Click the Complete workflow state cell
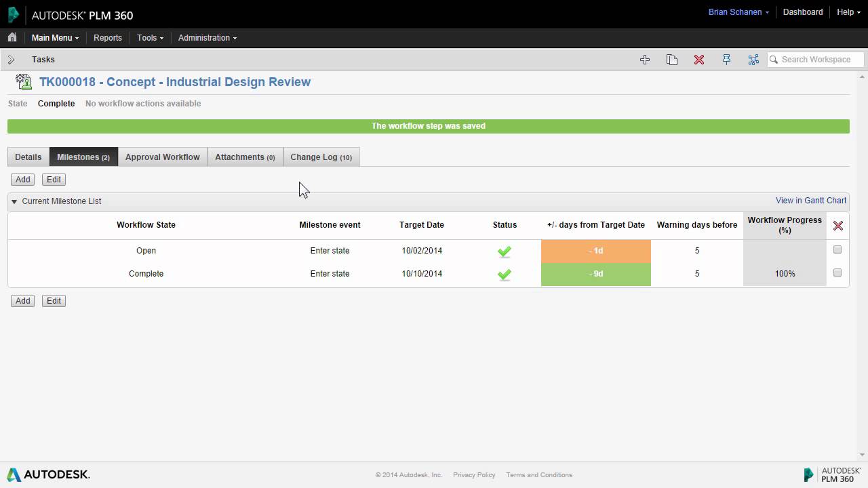The image size is (868, 488). point(146,274)
